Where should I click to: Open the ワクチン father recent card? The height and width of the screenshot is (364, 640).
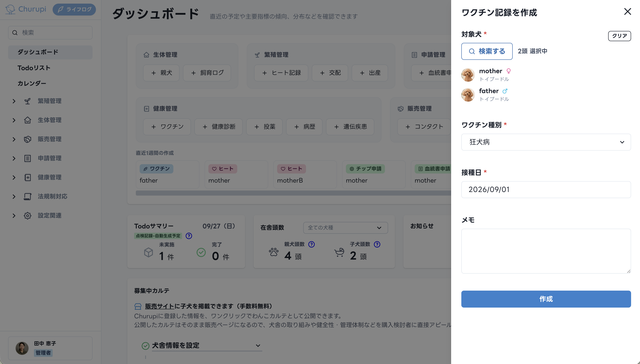click(x=168, y=175)
